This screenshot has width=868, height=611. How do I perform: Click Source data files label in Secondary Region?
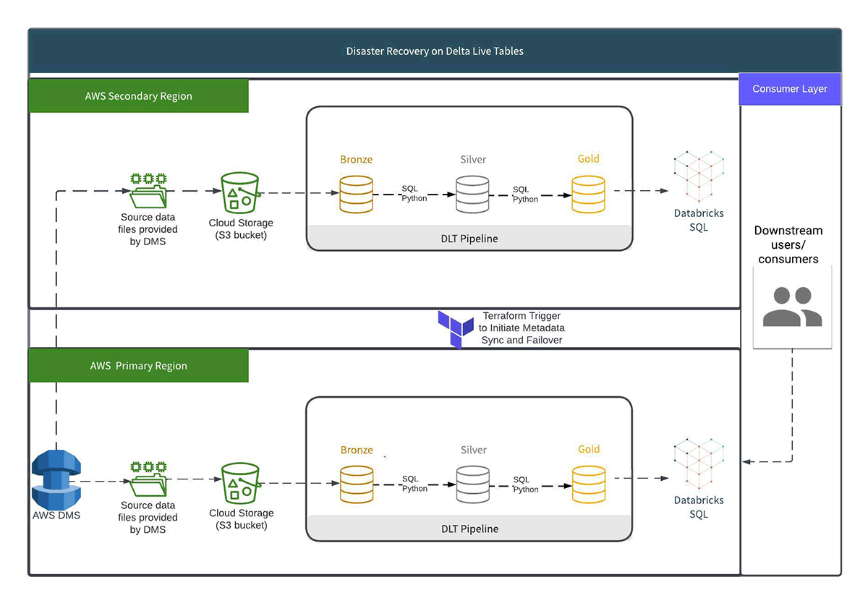pyautogui.click(x=148, y=229)
